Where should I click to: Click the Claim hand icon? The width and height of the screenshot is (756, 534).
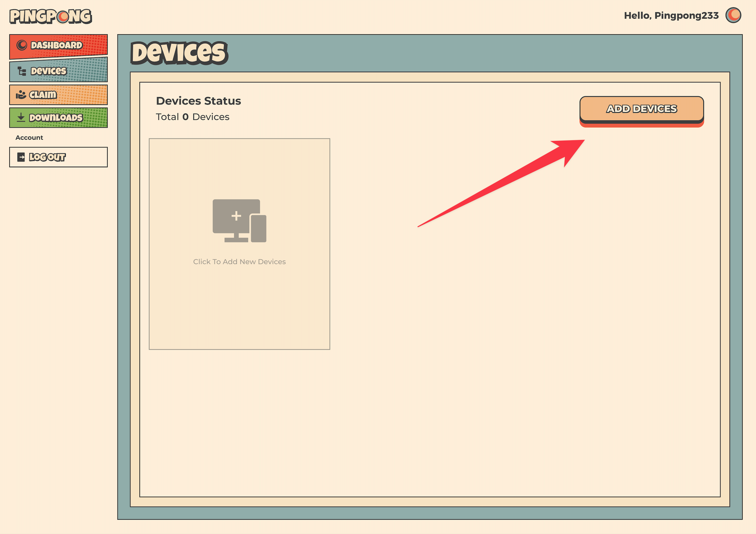21,95
